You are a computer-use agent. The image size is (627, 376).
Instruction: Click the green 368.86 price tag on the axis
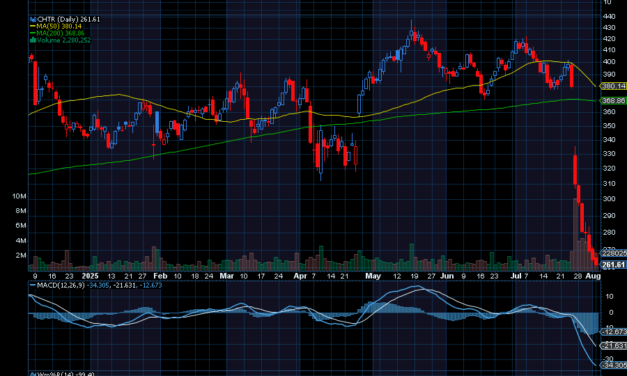coord(614,100)
